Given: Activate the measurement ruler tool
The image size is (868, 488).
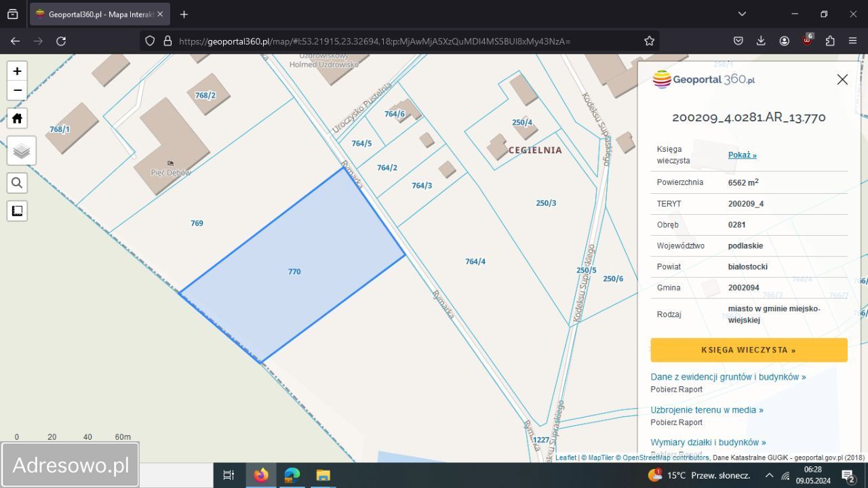Looking at the screenshot, I should pyautogui.click(x=18, y=211).
